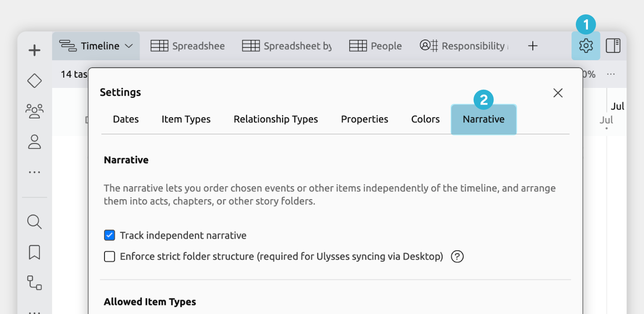Open the Relationship Types tab

[276, 119]
